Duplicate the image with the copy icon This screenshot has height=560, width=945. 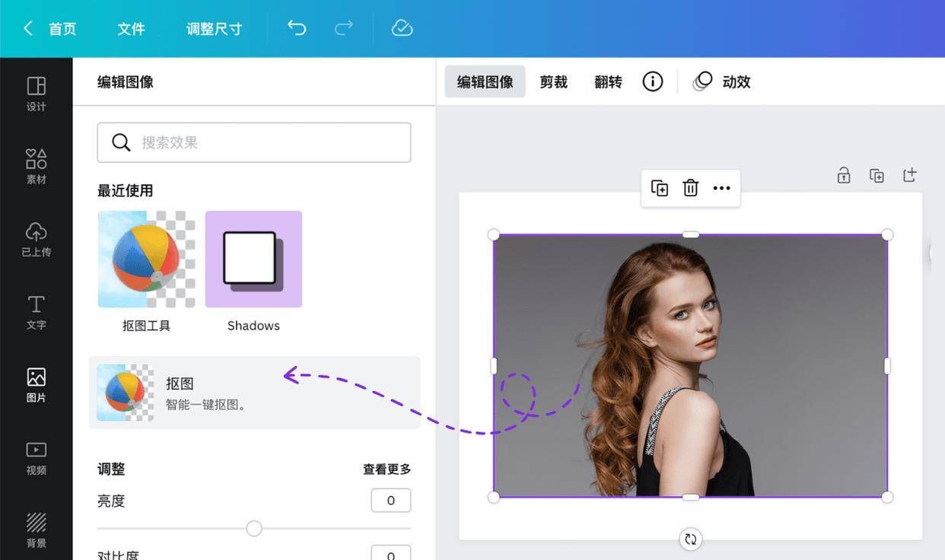click(660, 187)
